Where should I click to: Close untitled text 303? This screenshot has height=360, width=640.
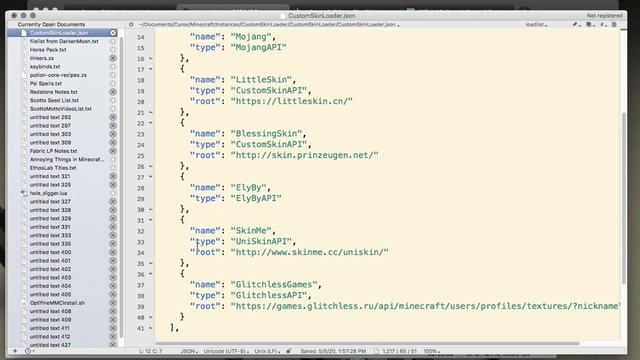pos(113,134)
